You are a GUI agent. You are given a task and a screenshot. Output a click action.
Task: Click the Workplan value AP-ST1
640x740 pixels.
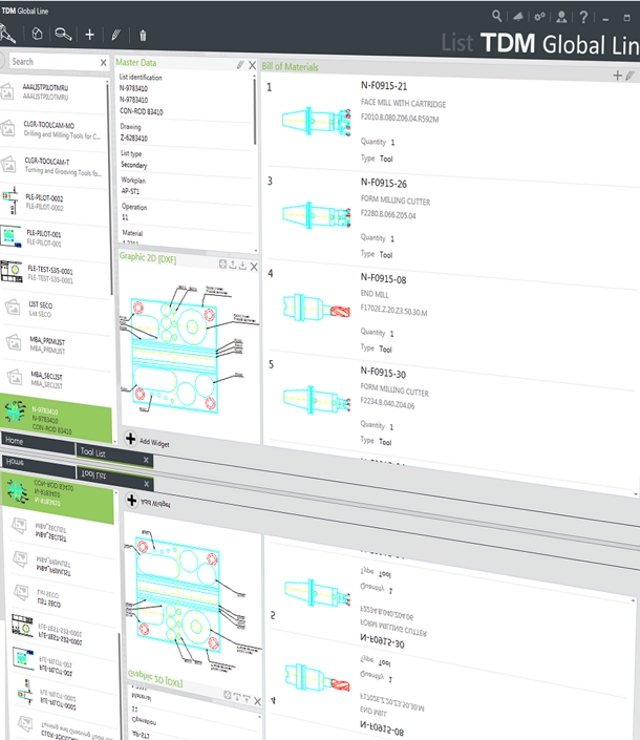130,191
